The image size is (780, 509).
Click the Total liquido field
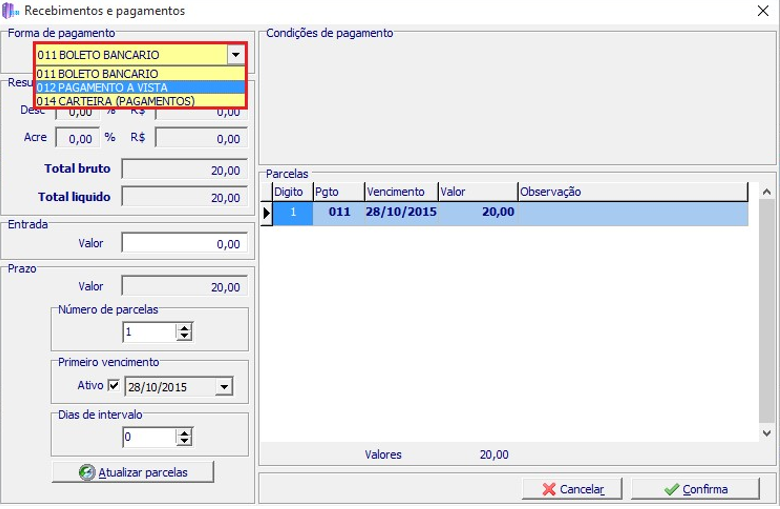click(x=185, y=197)
